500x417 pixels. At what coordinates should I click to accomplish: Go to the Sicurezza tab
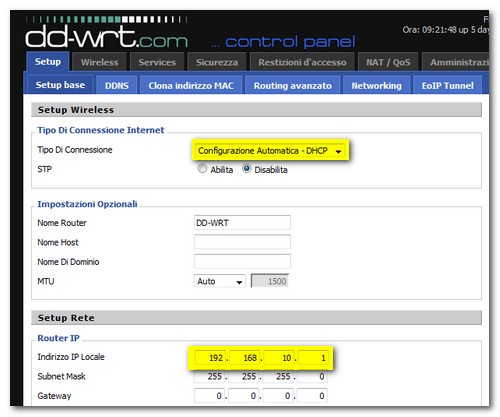[217, 62]
